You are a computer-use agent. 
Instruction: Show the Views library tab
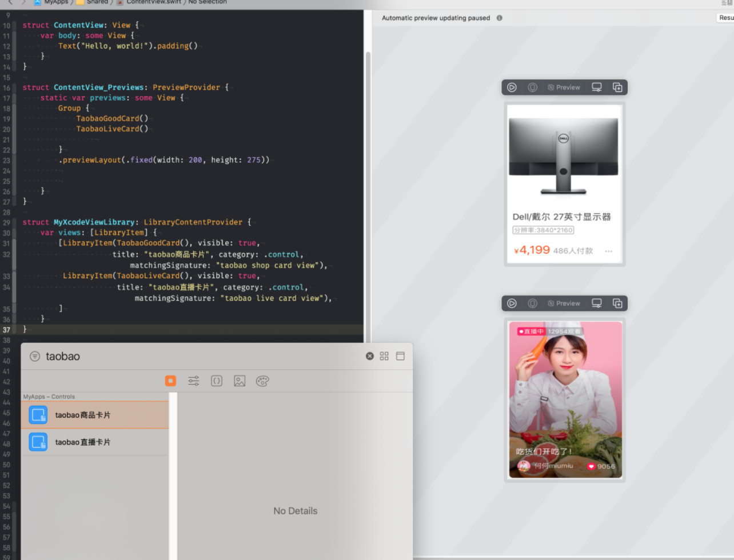pyautogui.click(x=170, y=381)
